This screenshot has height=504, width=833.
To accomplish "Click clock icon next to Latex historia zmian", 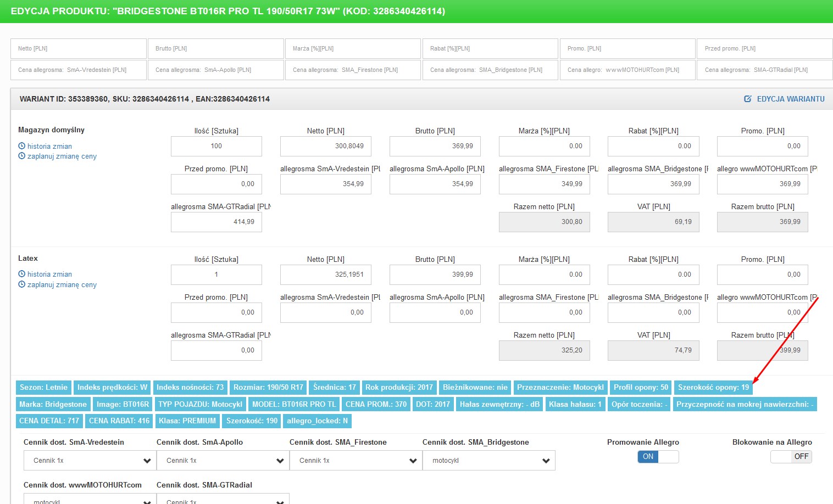I will [x=22, y=274].
